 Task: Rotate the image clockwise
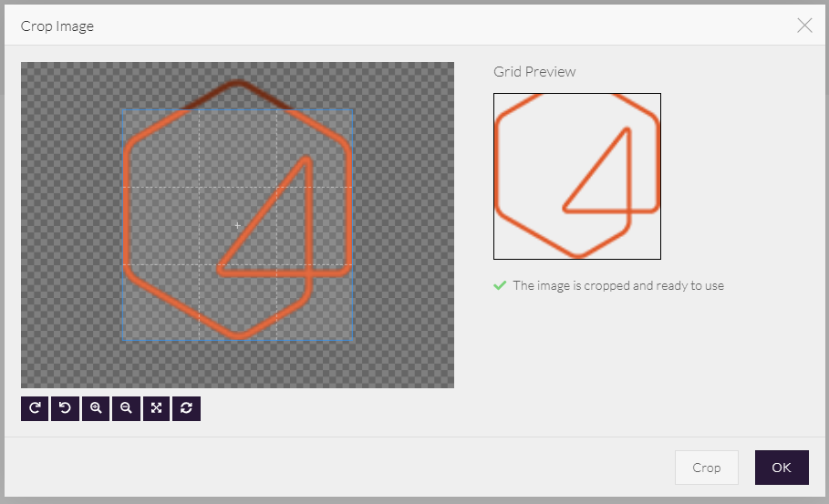pyautogui.click(x=35, y=408)
